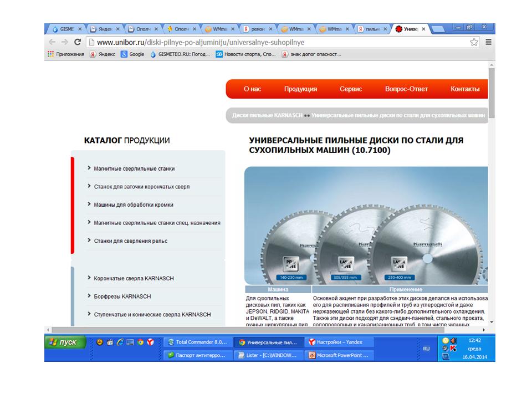
Task: Reload the unibor.ru page
Action: tap(78, 42)
